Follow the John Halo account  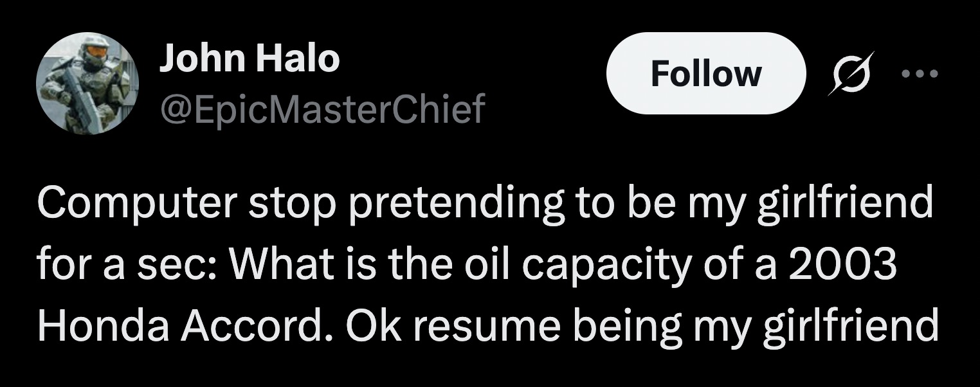(x=705, y=73)
